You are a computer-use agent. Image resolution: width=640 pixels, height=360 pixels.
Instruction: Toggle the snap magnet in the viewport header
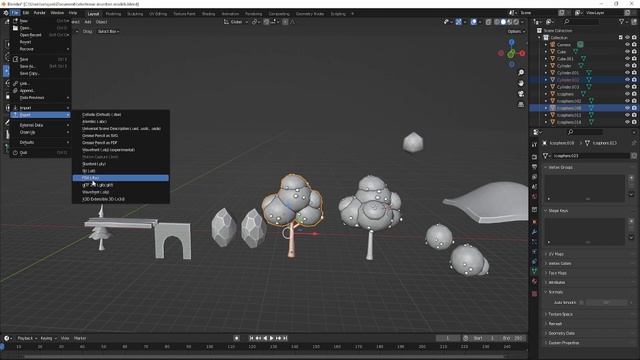click(266, 22)
